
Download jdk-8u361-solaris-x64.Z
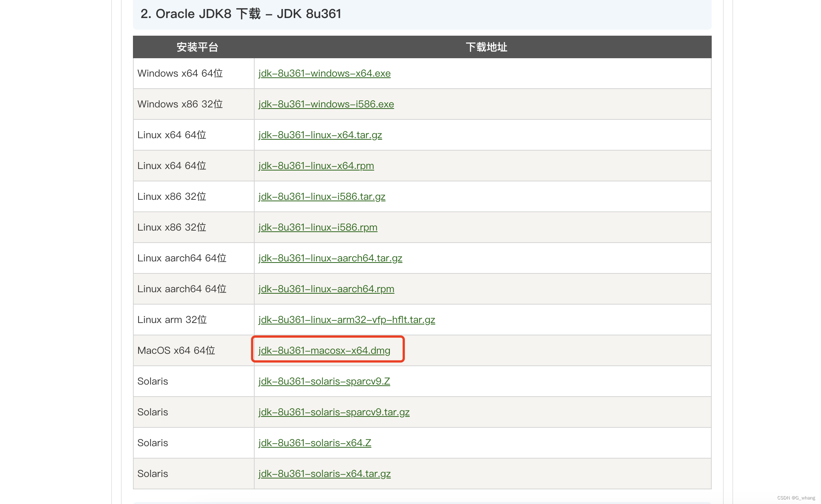click(x=314, y=443)
